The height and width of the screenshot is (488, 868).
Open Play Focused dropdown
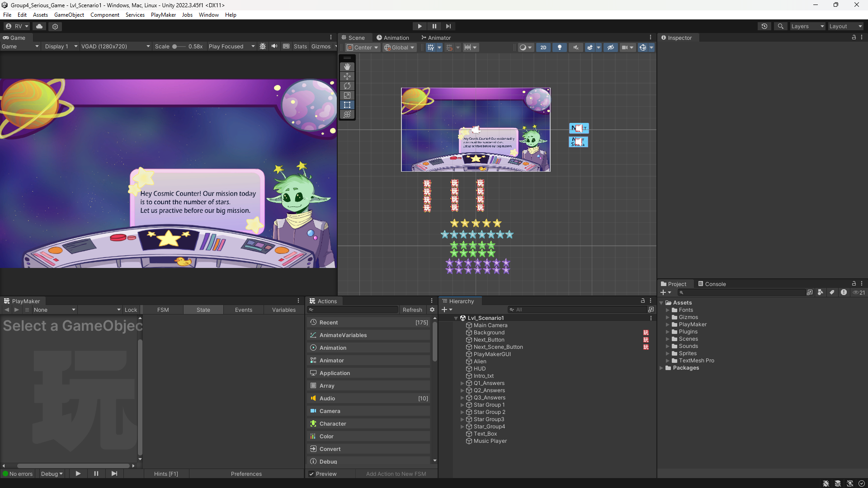tap(231, 46)
